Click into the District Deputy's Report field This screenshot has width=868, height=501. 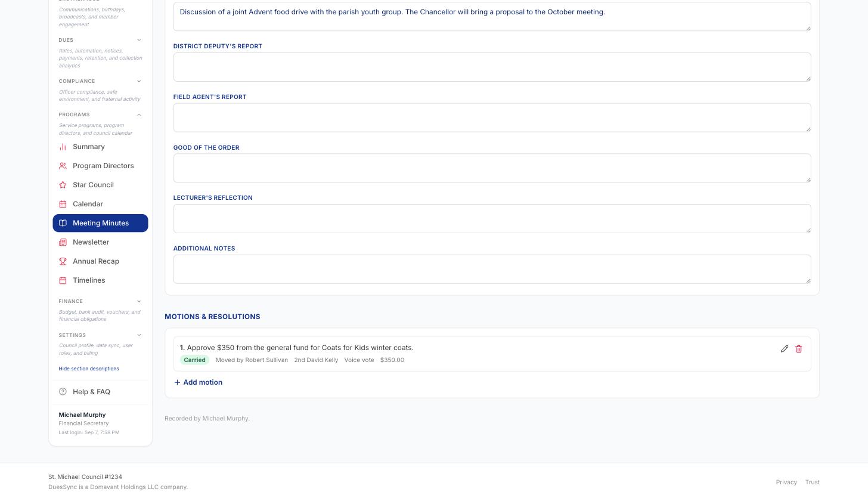(492, 67)
